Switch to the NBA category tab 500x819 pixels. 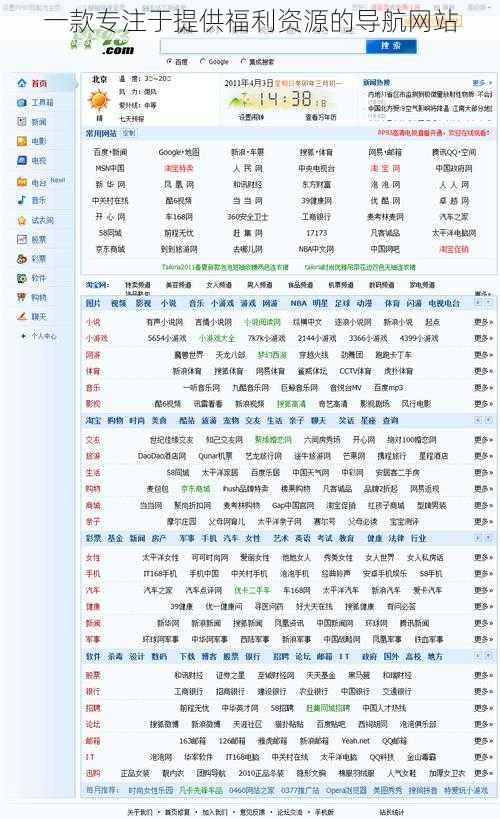[x=298, y=303]
